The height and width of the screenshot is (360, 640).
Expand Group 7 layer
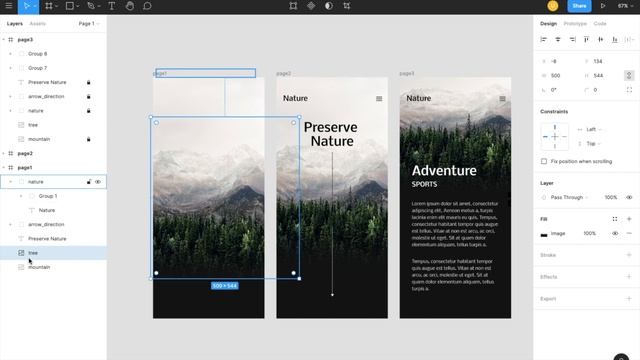pos(11,68)
